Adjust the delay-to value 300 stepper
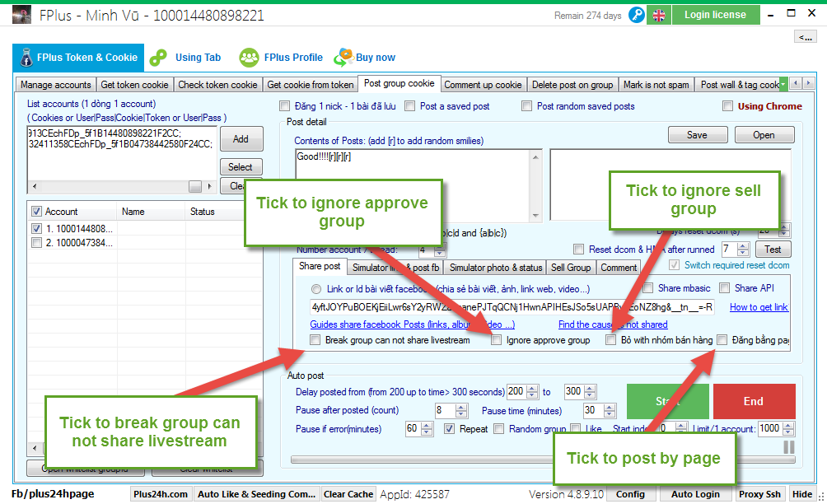The image size is (827, 504). click(x=591, y=392)
